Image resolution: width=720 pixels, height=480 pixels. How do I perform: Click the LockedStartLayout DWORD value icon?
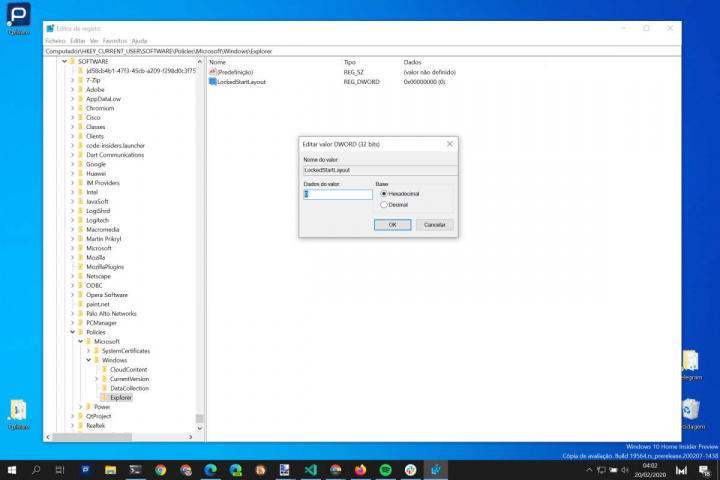pyautogui.click(x=213, y=82)
